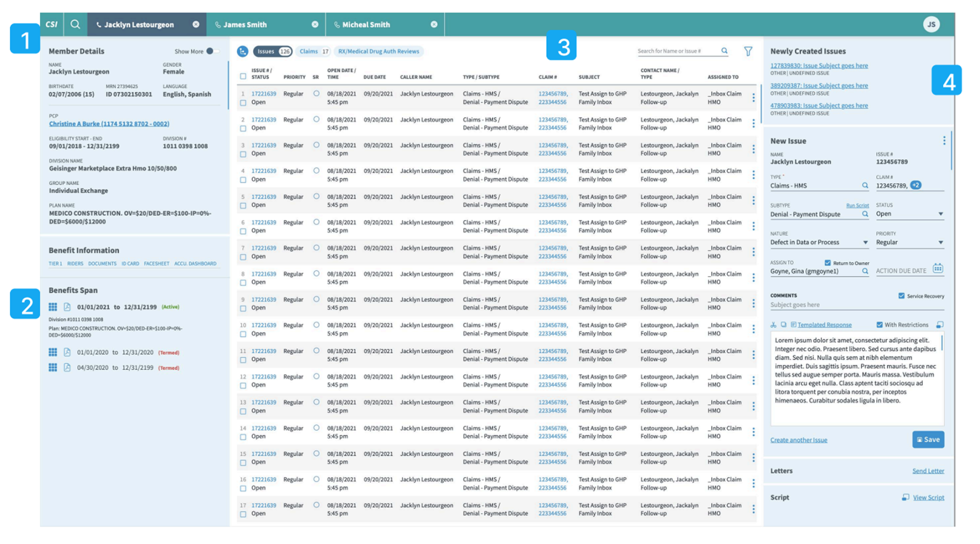Screen dimensions: 980x544
Task: Select the RX/Medical Drug Auth Reviews tab
Action: (x=378, y=51)
